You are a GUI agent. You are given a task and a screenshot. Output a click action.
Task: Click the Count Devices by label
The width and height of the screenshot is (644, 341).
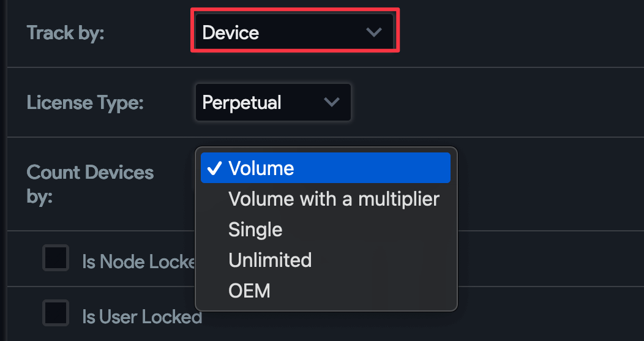coord(90,185)
